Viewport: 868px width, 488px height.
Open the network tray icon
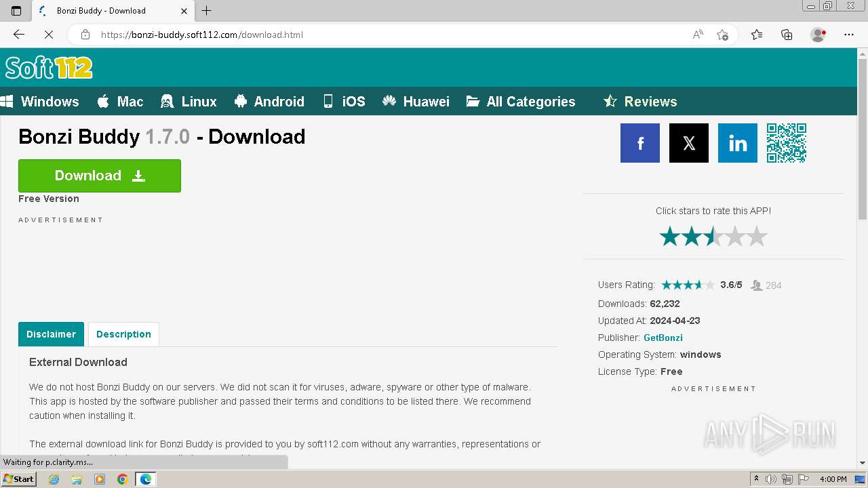[x=787, y=479]
